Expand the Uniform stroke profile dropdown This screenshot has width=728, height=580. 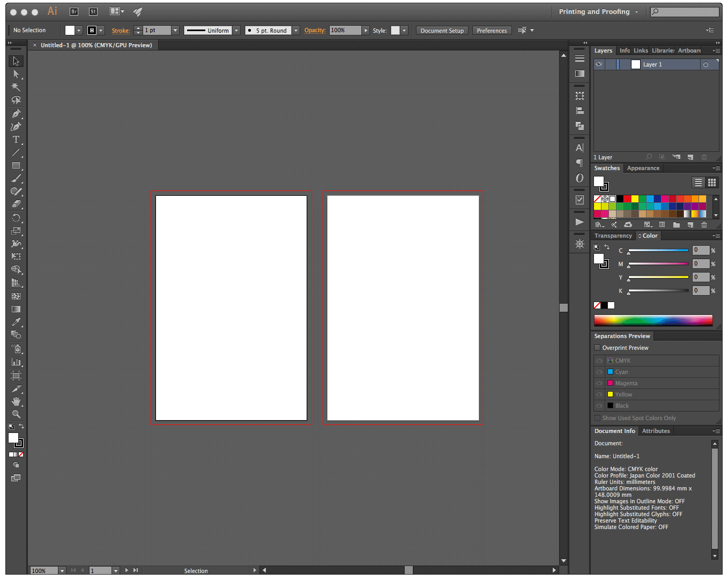[236, 31]
